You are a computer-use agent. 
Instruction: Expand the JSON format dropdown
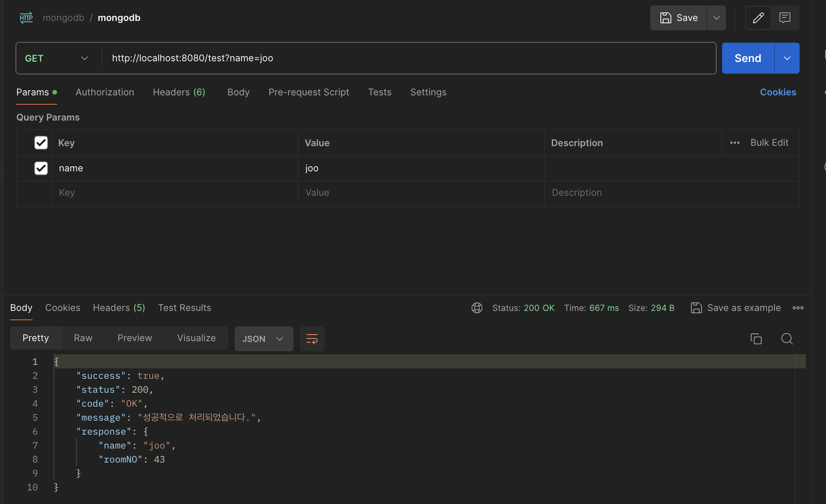pyautogui.click(x=264, y=339)
